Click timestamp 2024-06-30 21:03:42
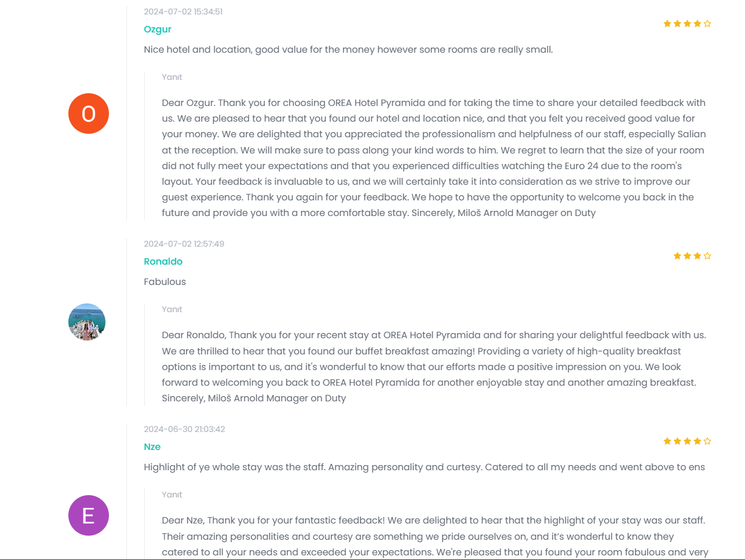This screenshot has height=560, width=745. [184, 429]
